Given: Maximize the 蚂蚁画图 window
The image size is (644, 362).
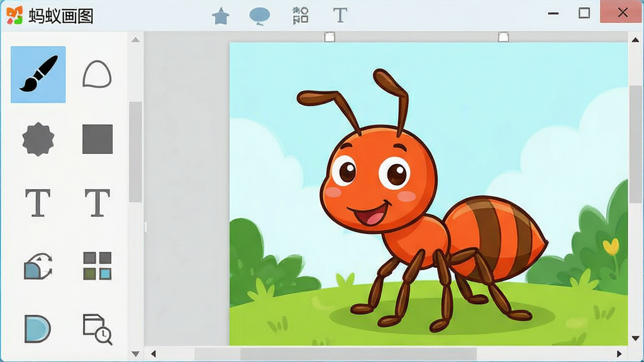Looking at the screenshot, I should coord(584,13).
